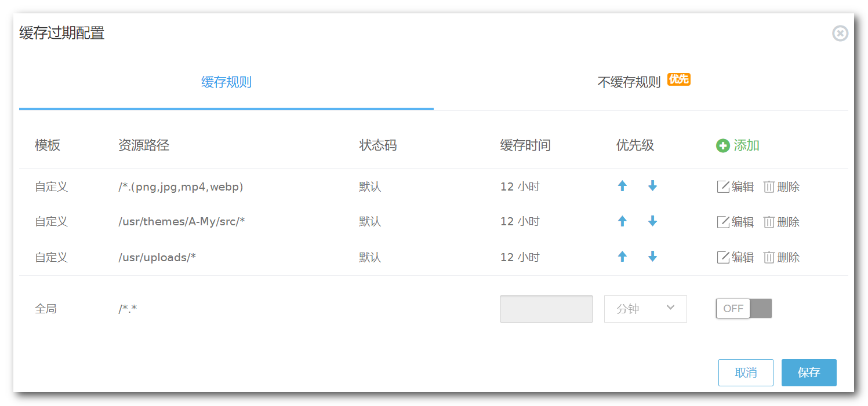Raise priority of the /usr/themes/A-My/src/* rule
Screen dimensions: 868x406
[622, 221]
